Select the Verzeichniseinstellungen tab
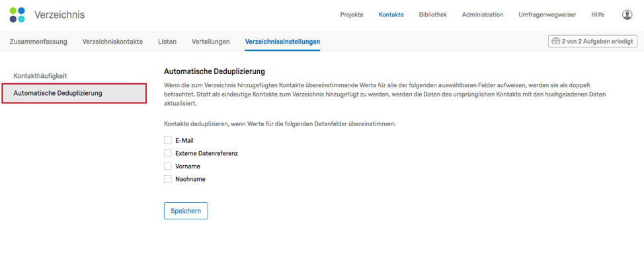This screenshot has width=644, height=257. [282, 42]
